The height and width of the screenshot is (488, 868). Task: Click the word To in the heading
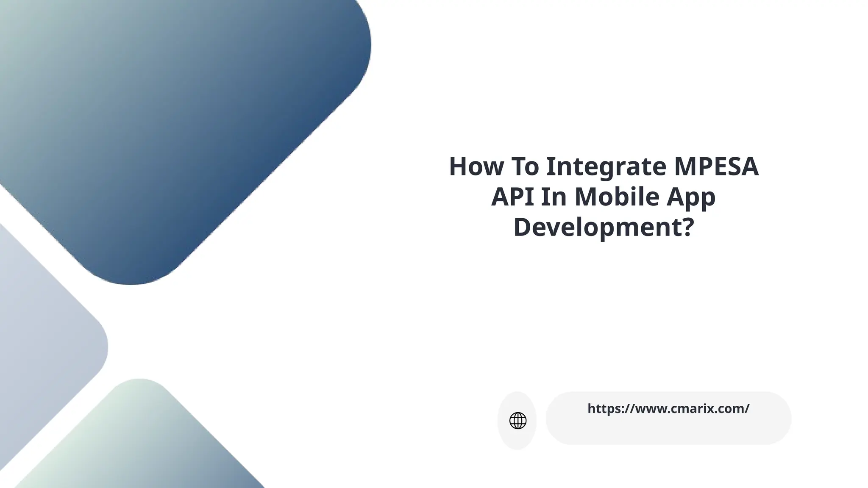pos(525,166)
